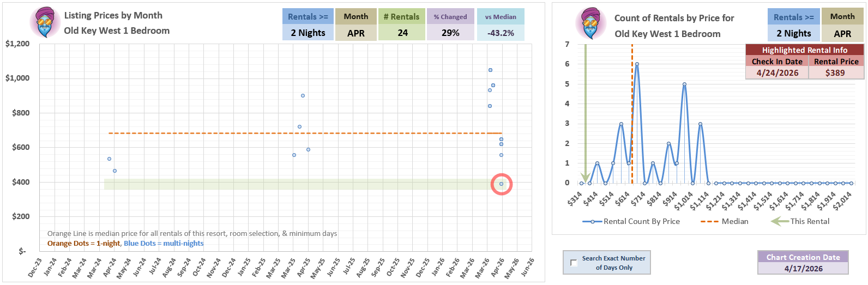Click the # Rentals value 24 cell
Screen dimensions: 868x285
402,33
